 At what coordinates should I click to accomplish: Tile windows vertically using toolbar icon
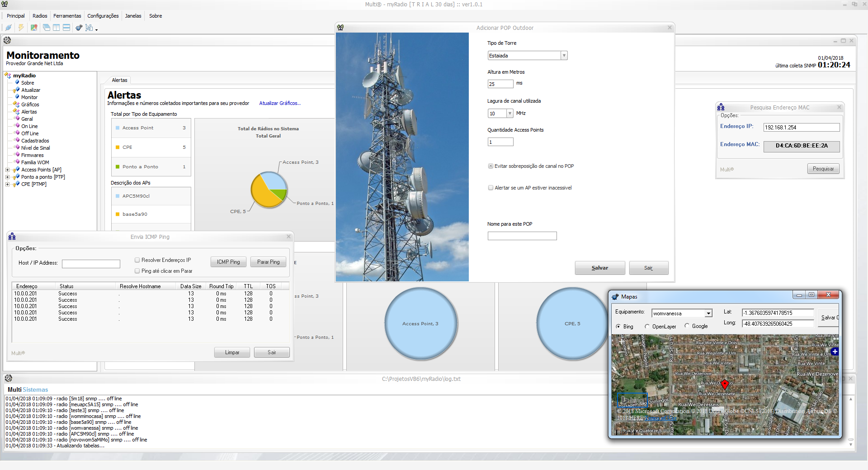(x=56, y=28)
